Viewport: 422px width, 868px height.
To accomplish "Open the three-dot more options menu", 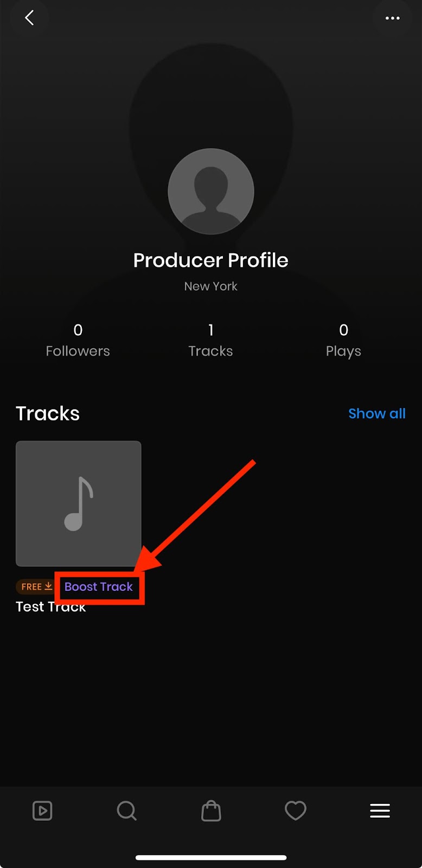I will click(x=392, y=18).
